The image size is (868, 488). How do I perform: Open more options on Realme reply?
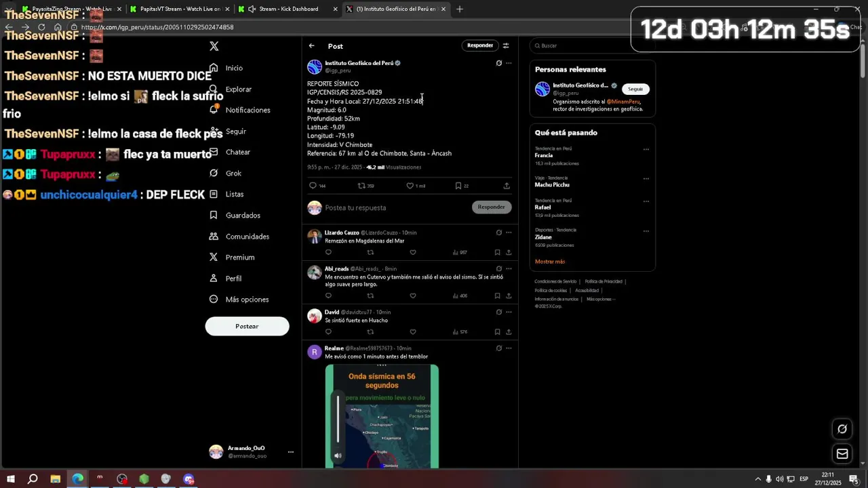click(509, 348)
